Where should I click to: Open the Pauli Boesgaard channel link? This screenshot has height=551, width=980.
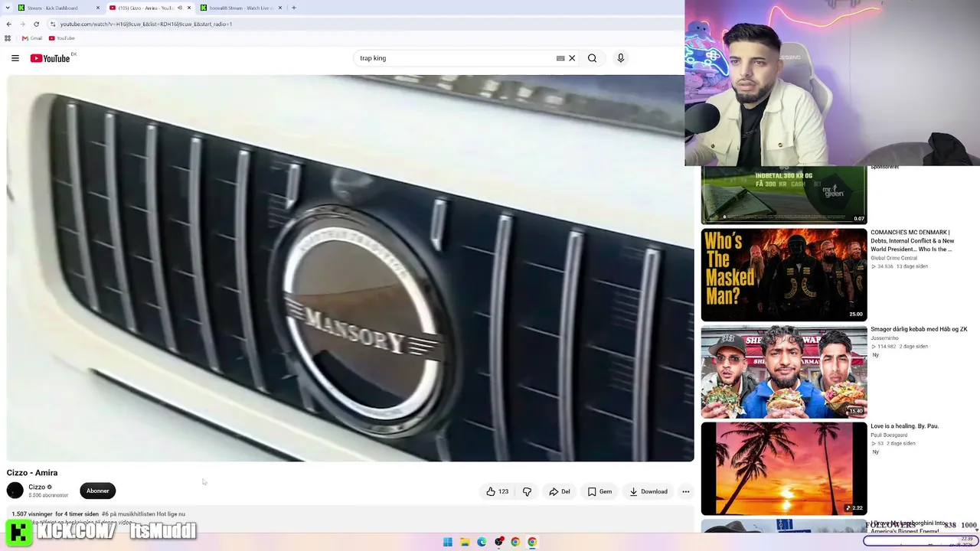[891, 435]
